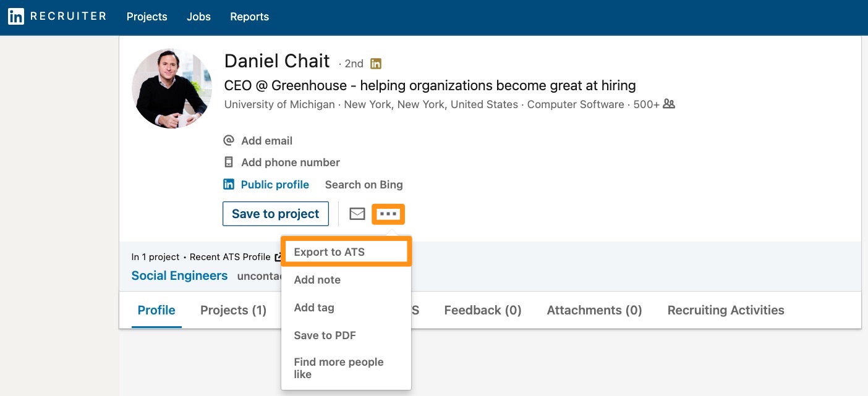The image size is (868, 396).
Task: Click the at-sign email icon
Action: pos(229,140)
